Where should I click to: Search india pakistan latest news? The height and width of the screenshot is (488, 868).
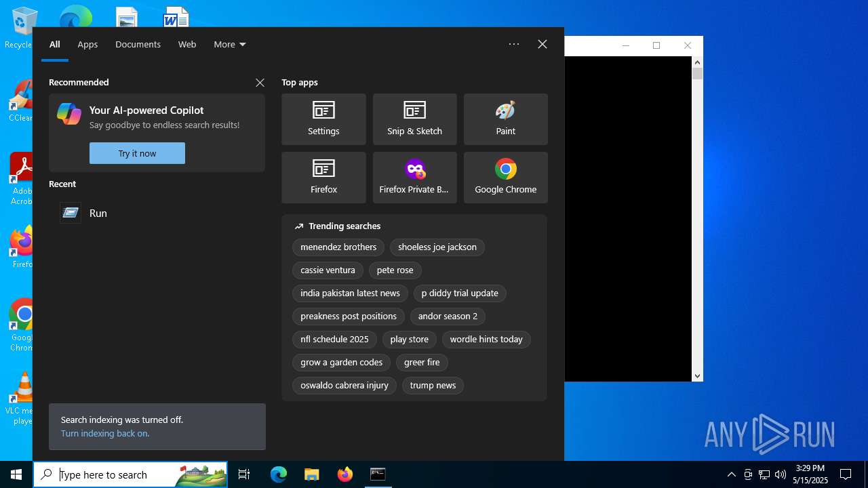click(350, 293)
